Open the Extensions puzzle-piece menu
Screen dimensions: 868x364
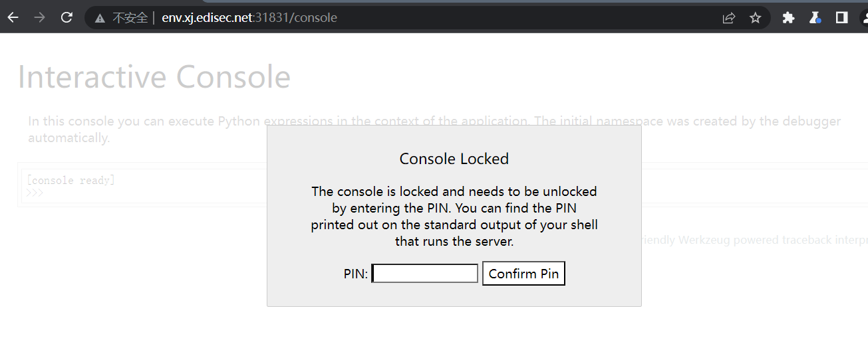[788, 18]
